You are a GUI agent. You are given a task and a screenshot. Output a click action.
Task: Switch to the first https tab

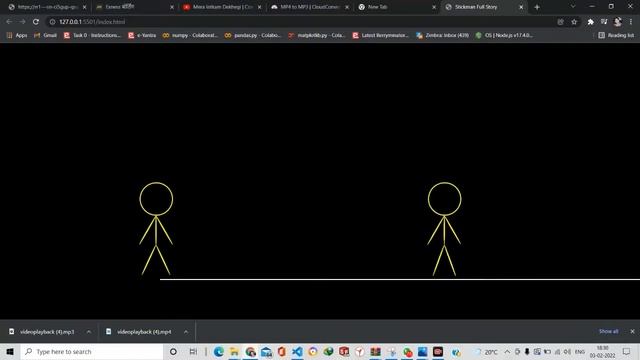(x=47, y=7)
